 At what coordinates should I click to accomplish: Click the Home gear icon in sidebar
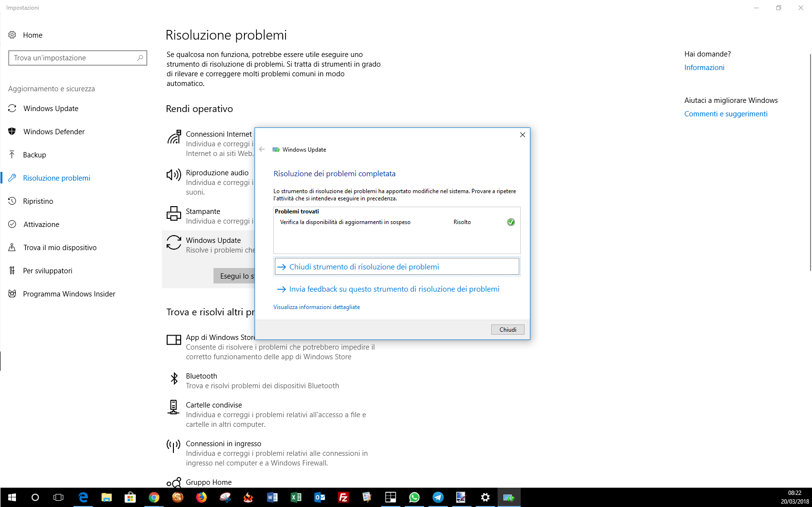[12, 35]
